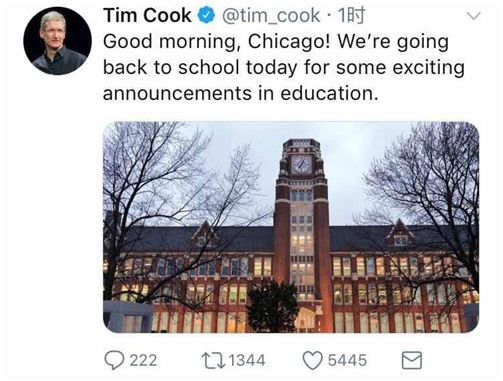This screenshot has height=381, width=503.
Task: Click the word Chicago in the tweet
Action: coord(289,42)
